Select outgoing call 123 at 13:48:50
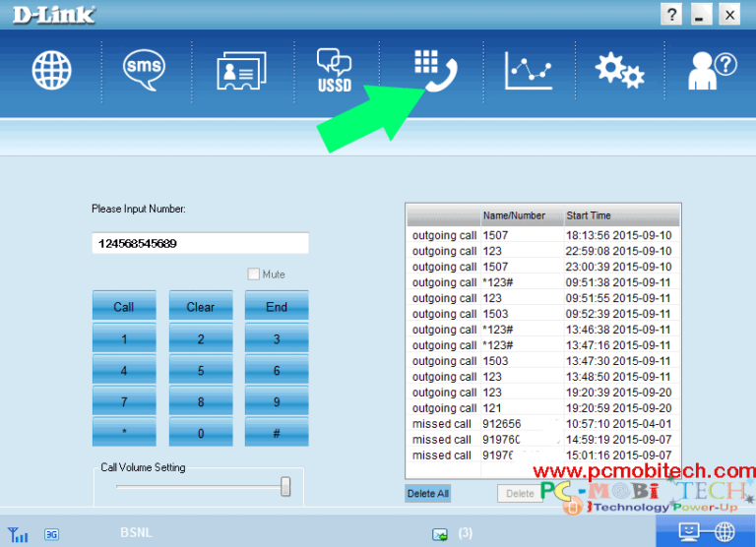This screenshot has width=756, height=547. click(x=543, y=377)
